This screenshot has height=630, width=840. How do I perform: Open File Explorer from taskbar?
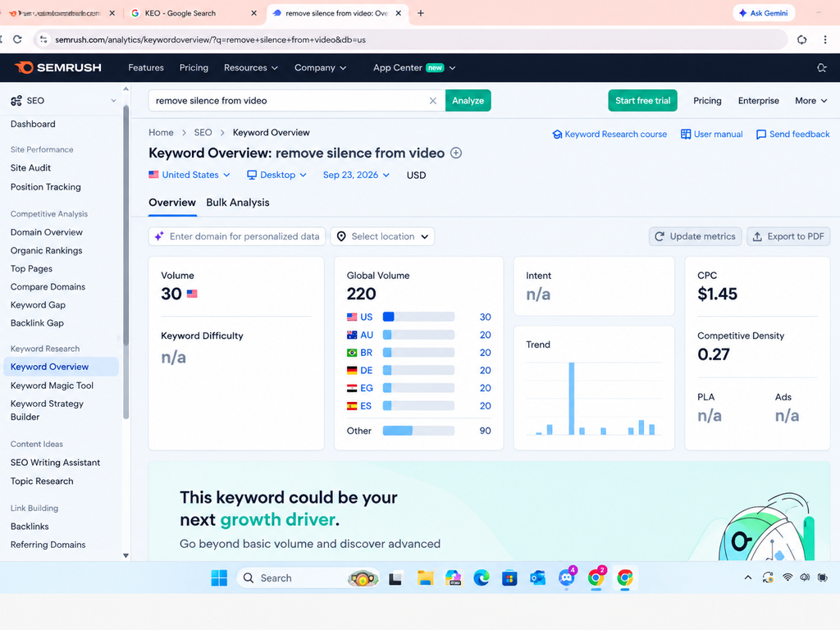426,578
